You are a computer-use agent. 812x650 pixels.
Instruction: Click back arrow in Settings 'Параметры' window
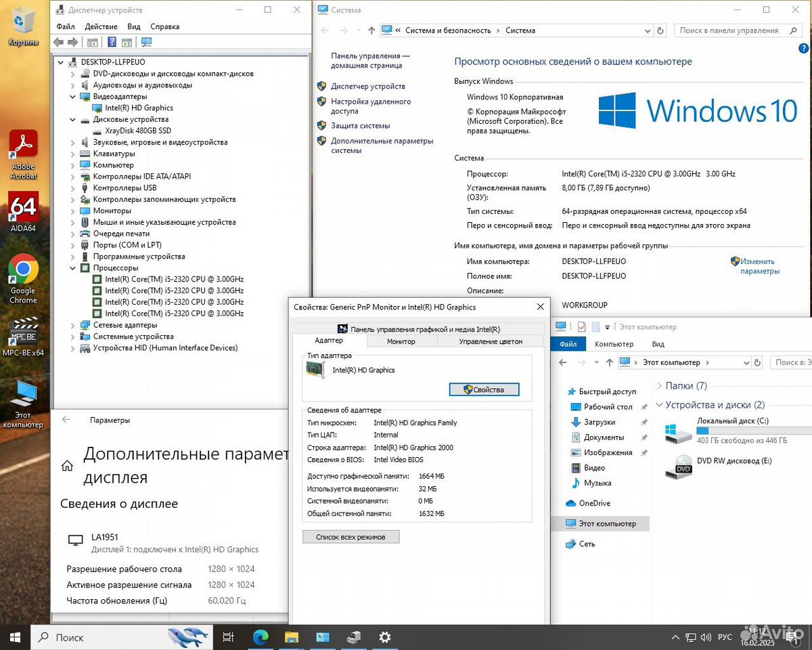point(66,420)
